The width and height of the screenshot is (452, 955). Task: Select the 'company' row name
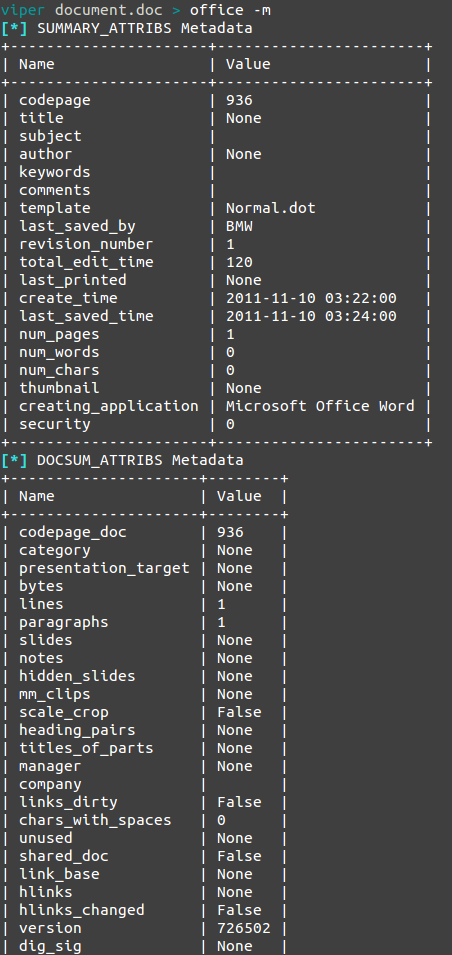click(x=51, y=784)
